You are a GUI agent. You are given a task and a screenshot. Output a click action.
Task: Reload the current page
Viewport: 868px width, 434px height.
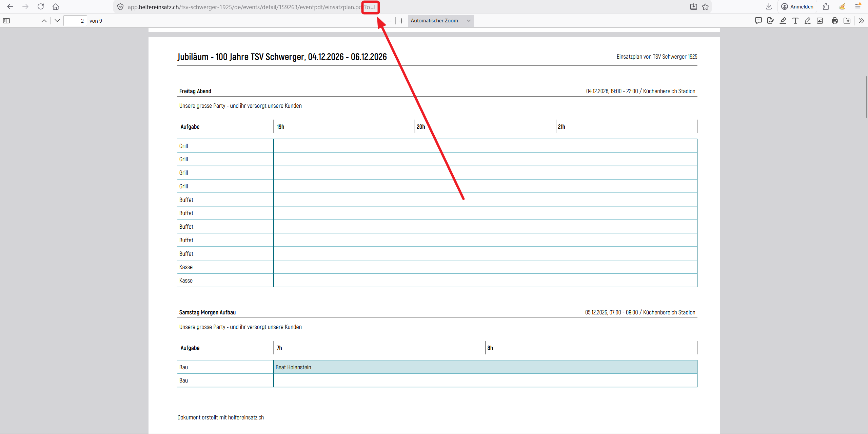pyautogui.click(x=41, y=6)
